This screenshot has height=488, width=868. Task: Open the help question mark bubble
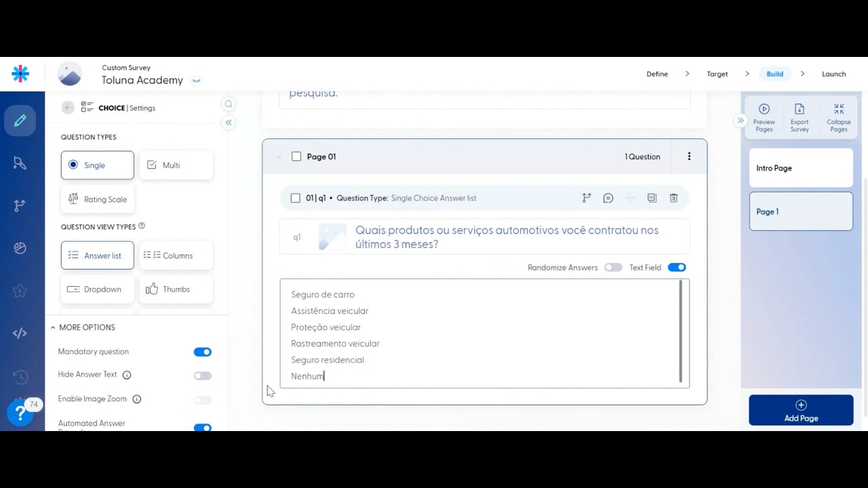coord(20,413)
